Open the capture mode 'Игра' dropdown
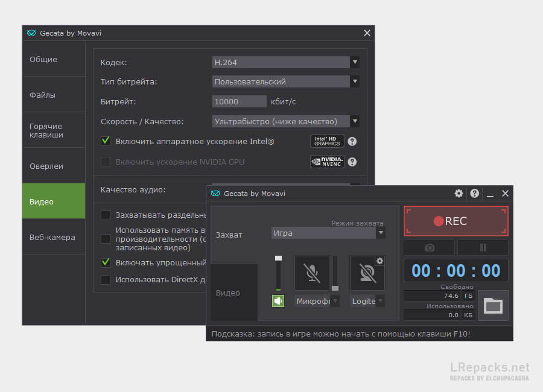543x392 pixels. 328,233
